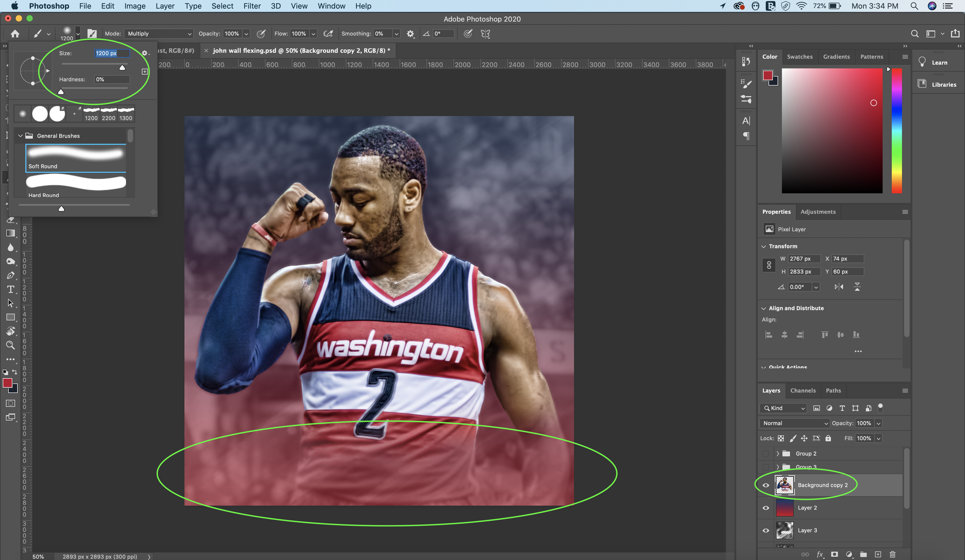Link layers chain icon
Image resolution: width=965 pixels, height=560 pixels.
point(805,554)
